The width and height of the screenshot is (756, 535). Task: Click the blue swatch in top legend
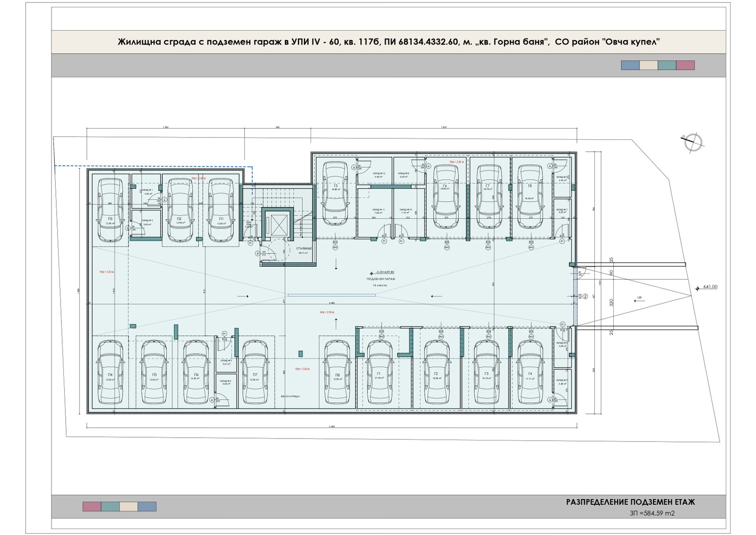point(630,65)
